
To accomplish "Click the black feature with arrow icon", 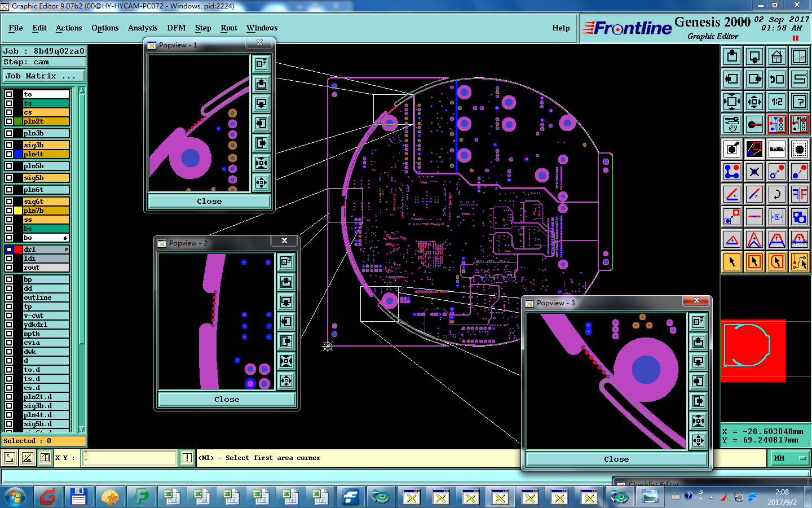I will [x=732, y=149].
